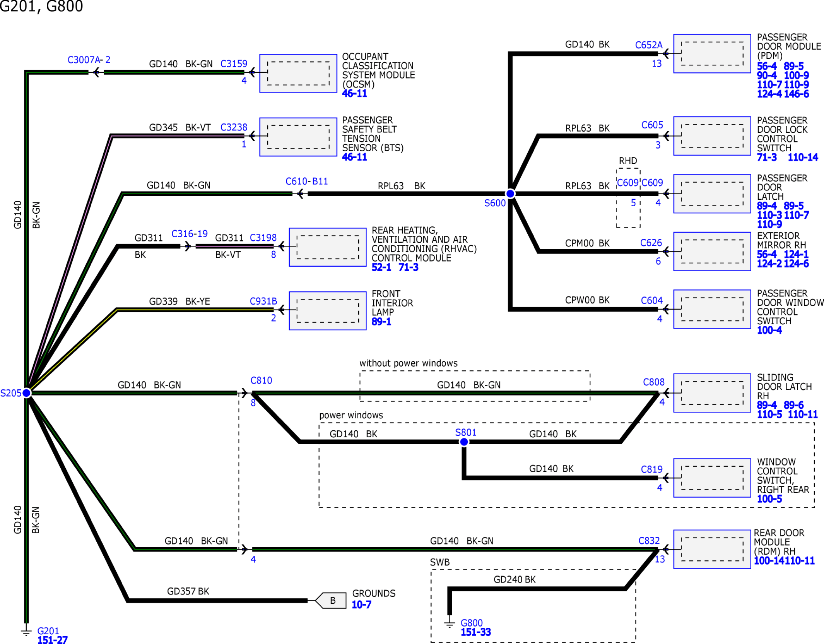Click connector label C832
Screen dimensions: 824x644
coord(649,541)
